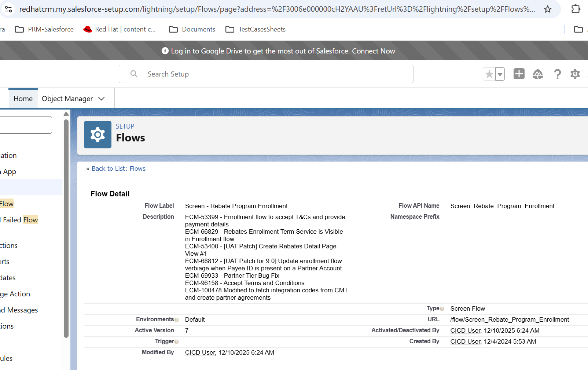Click the Environments field help icon
This screenshot has height=370, width=588.
(177, 320)
